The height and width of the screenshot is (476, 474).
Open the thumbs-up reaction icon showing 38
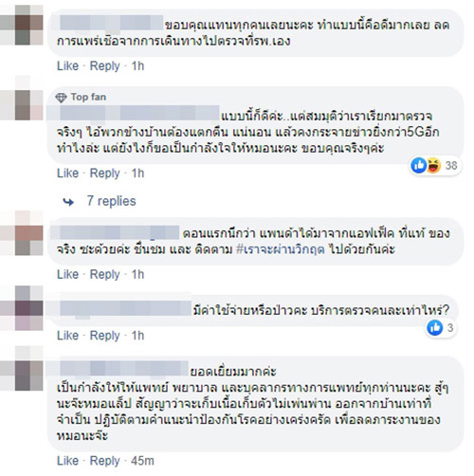[419, 165]
